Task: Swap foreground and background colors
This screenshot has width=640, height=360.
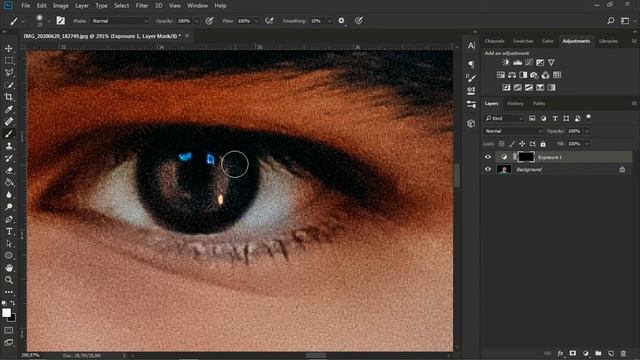Action: point(13,303)
